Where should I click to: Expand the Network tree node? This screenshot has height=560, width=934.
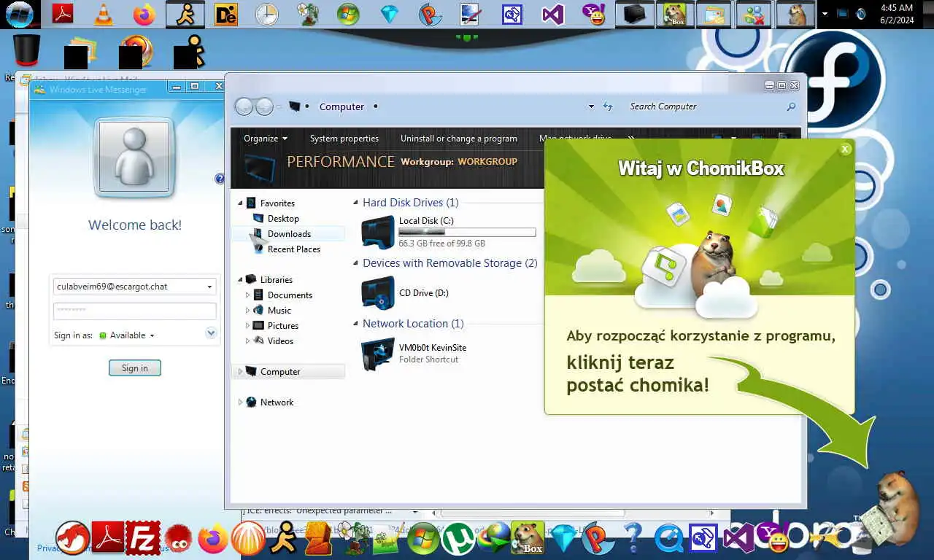pyautogui.click(x=240, y=402)
